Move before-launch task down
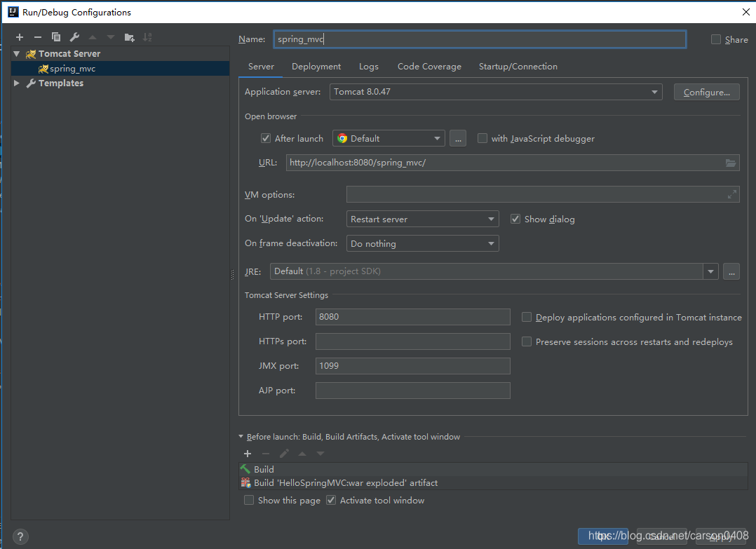The width and height of the screenshot is (756, 549). coord(320,454)
